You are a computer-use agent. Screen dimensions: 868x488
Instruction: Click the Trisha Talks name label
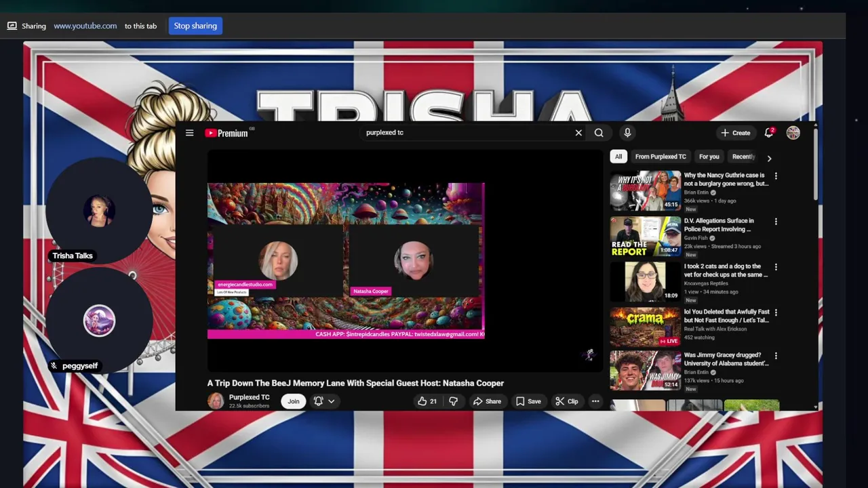click(x=73, y=256)
